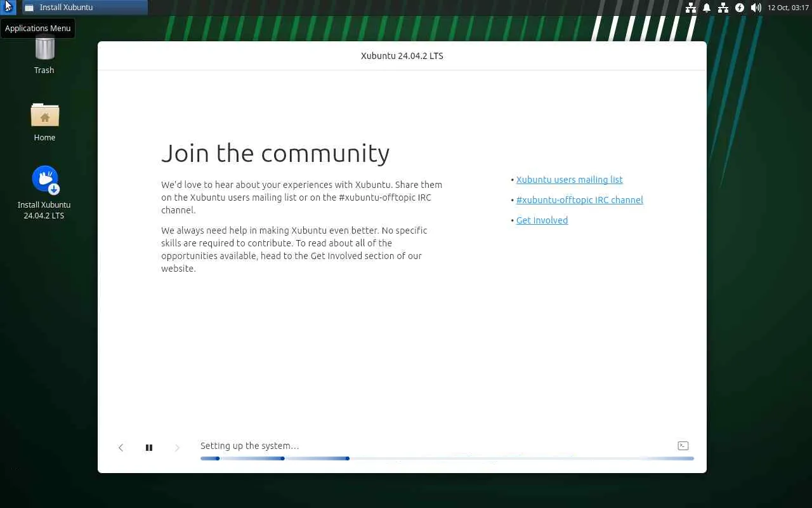812x508 pixels.
Task: Open the Applications Menu
Action: pyautogui.click(x=8, y=7)
